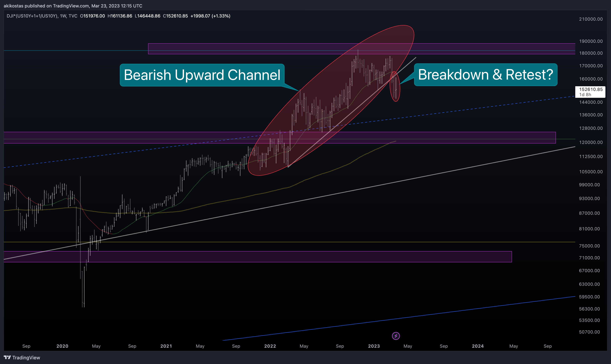Click the current price label 152610.85

591,89
